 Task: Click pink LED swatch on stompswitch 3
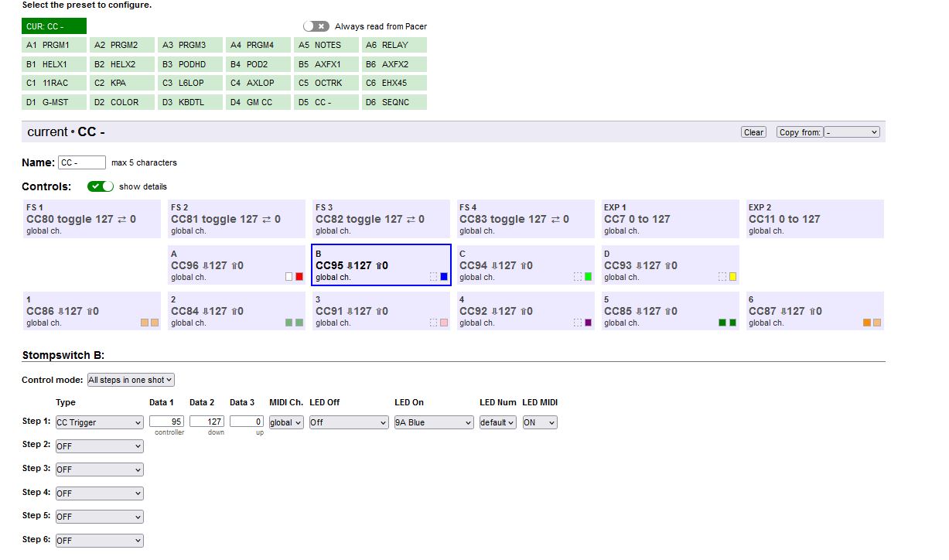pyautogui.click(x=444, y=323)
